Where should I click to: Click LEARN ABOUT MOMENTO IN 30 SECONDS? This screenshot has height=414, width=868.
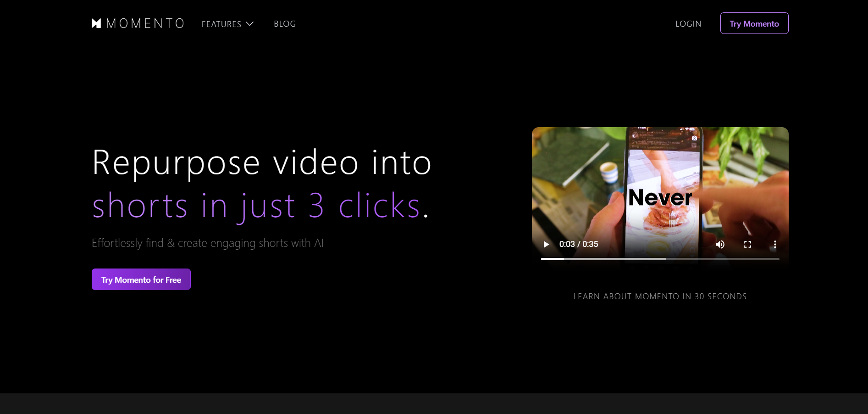(x=659, y=296)
